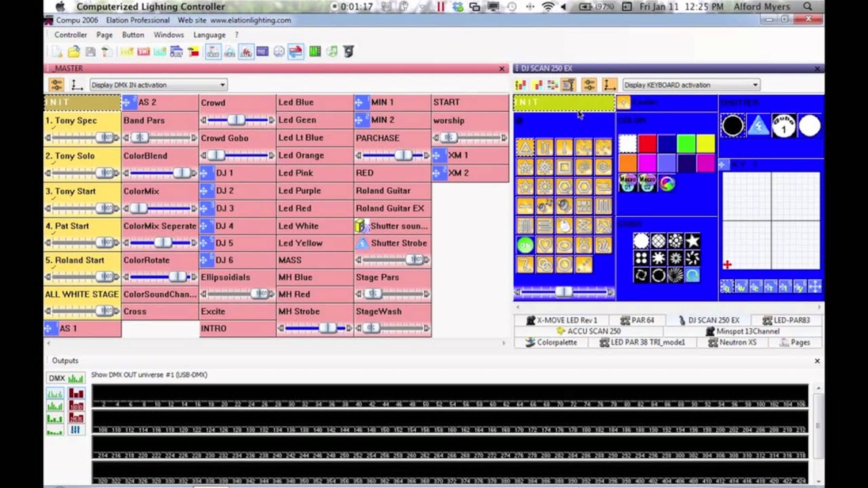Click the New file toolbar icon
The image size is (868, 488).
pos(57,52)
